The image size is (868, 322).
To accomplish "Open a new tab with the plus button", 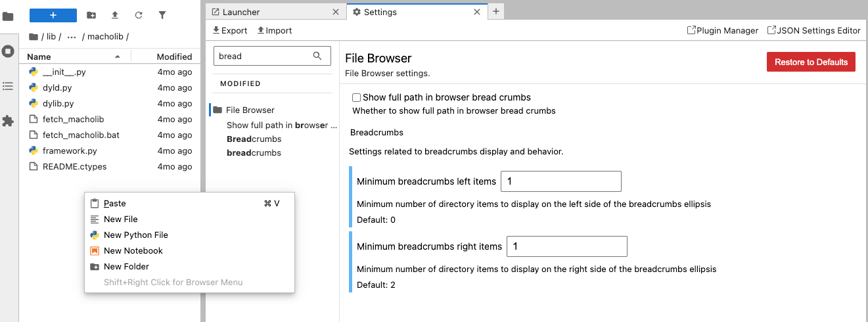I will pyautogui.click(x=496, y=11).
